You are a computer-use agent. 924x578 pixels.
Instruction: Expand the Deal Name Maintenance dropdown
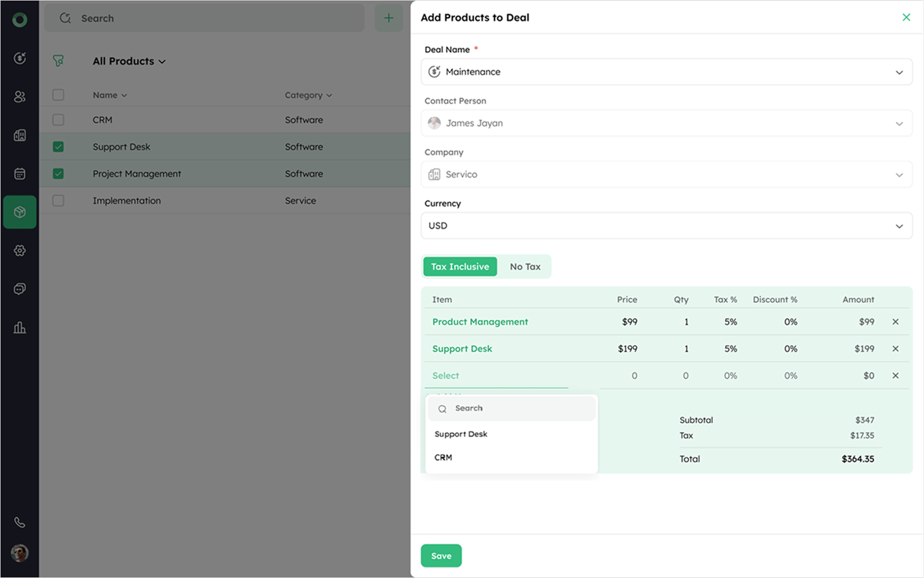[667, 72]
